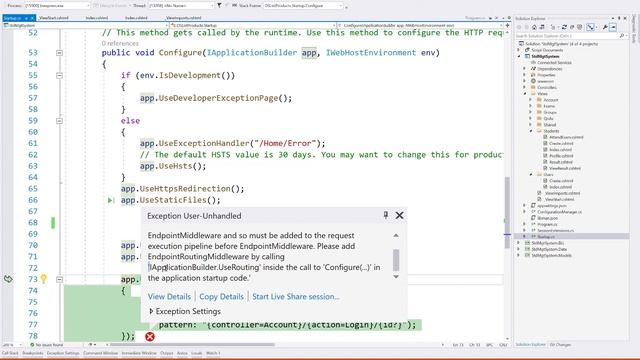Viewport: 640px width, 360px height.
Task: Click the exception message scroll-up arrow
Action: pyautogui.click(x=396, y=236)
